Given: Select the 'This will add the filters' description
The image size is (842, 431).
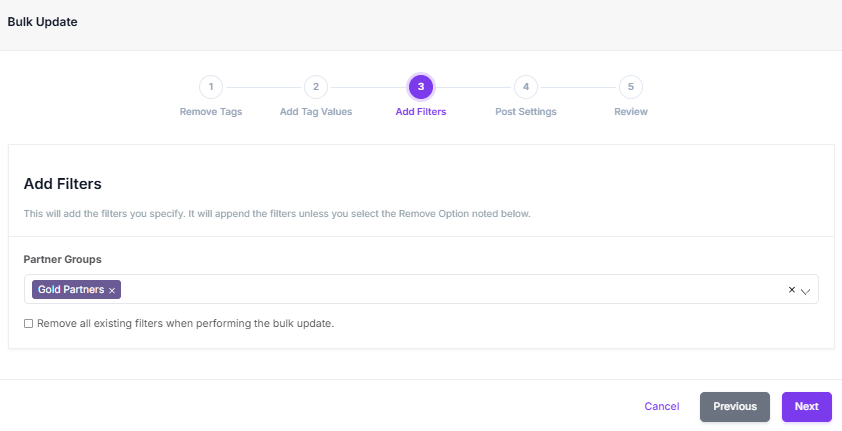Looking at the screenshot, I should point(277,214).
